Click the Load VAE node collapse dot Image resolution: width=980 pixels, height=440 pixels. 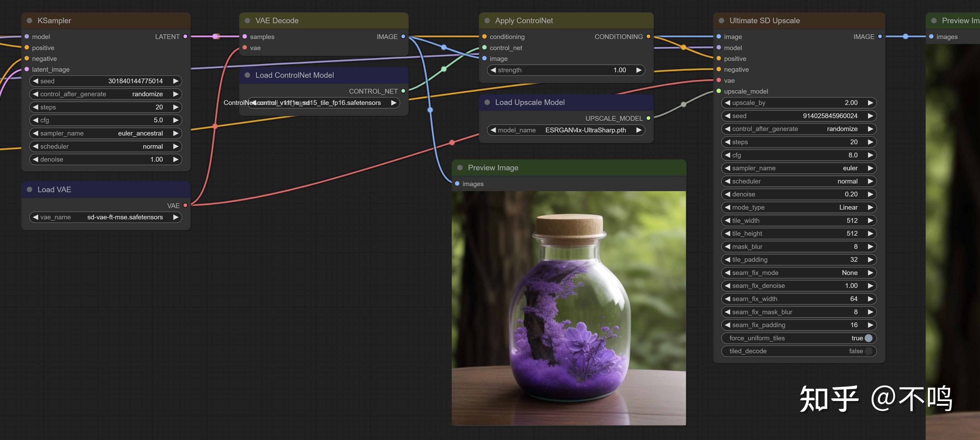[29, 189]
